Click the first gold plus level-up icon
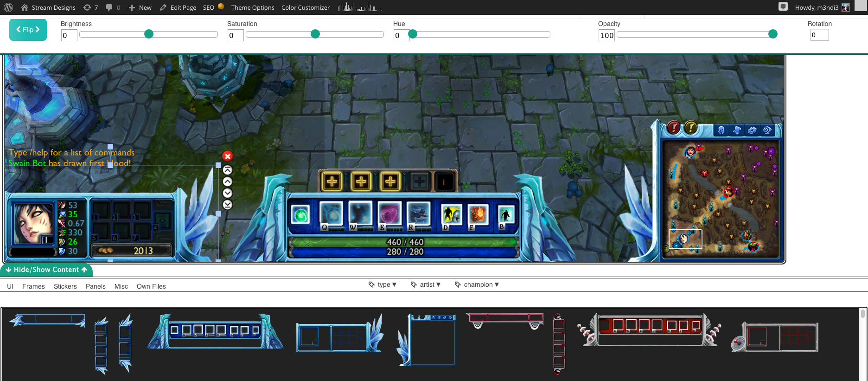 click(x=332, y=181)
